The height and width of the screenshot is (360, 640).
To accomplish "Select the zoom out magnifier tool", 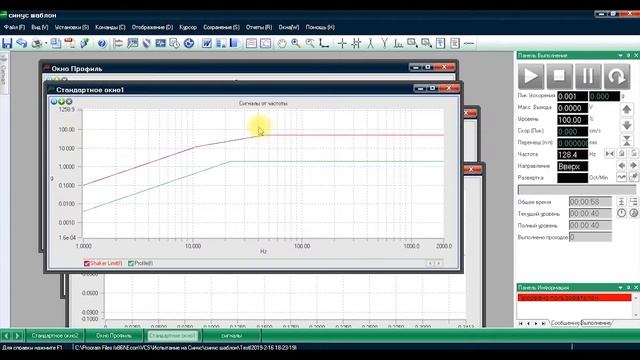I will 310,43.
